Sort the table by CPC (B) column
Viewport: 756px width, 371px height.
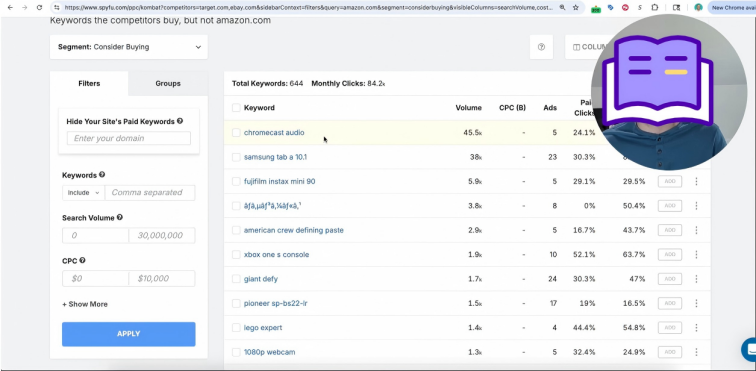click(512, 108)
